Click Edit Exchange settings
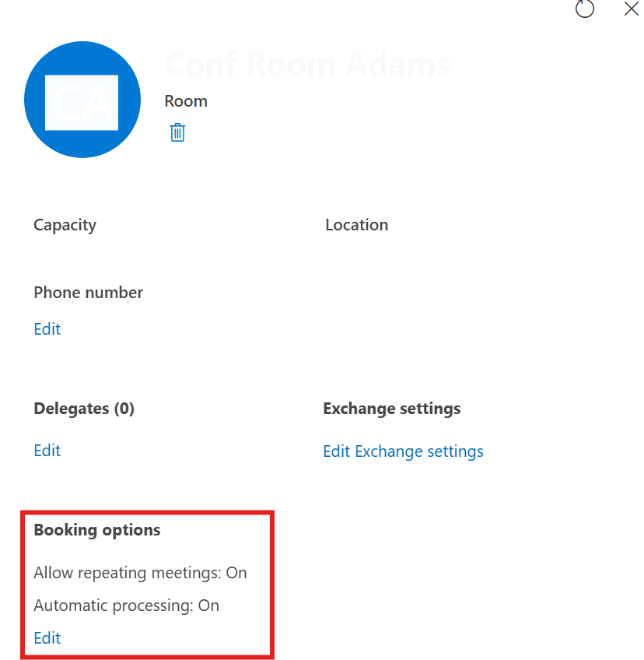 click(403, 451)
